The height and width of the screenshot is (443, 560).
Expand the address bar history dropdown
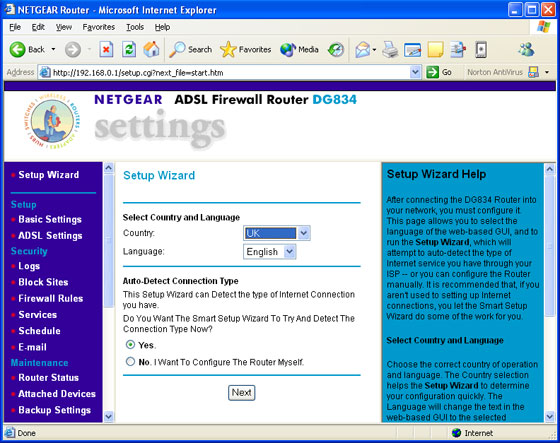click(x=415, y=72)
